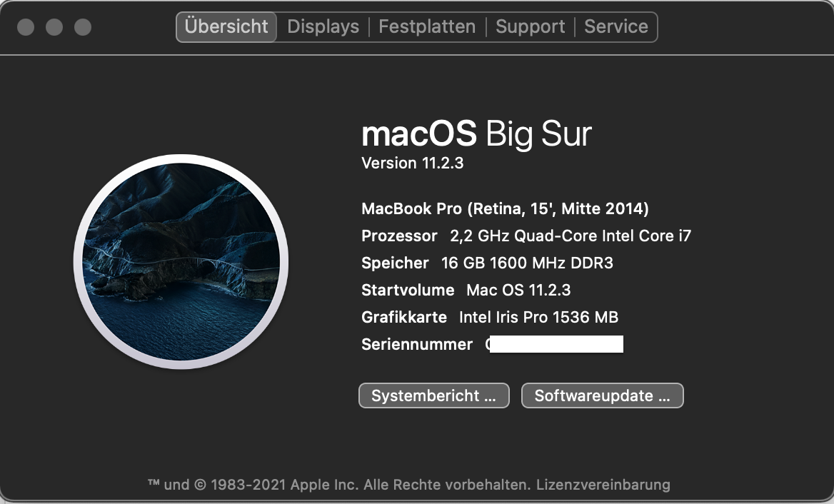Click the redacted Seriennummer field
Viewport: 834px width, 504px height.
[x=556, y=345]
